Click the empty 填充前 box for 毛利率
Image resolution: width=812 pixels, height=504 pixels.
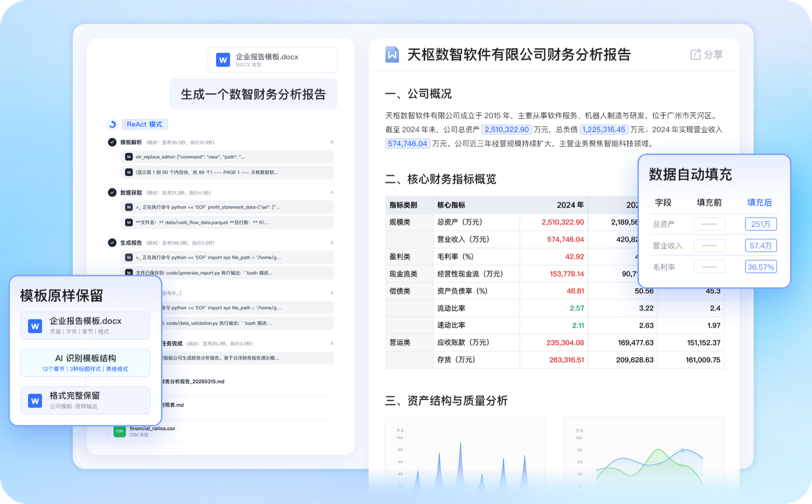[709, 267]
